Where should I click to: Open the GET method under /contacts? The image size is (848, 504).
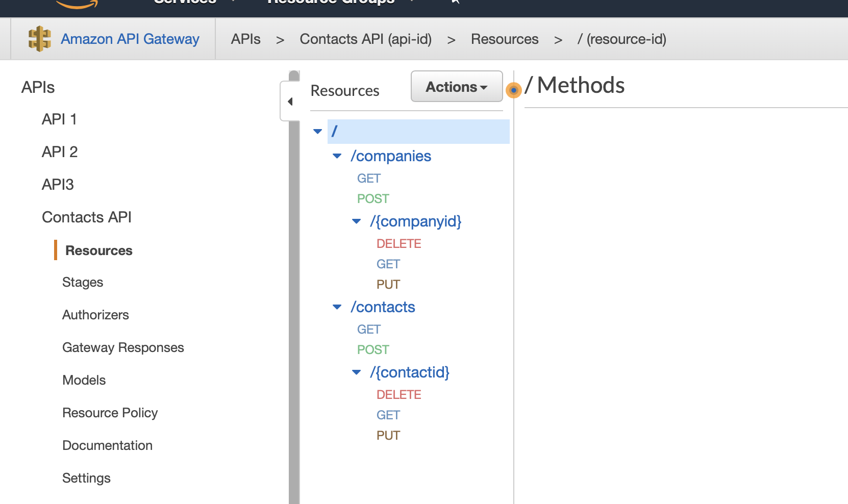[369, 330]
